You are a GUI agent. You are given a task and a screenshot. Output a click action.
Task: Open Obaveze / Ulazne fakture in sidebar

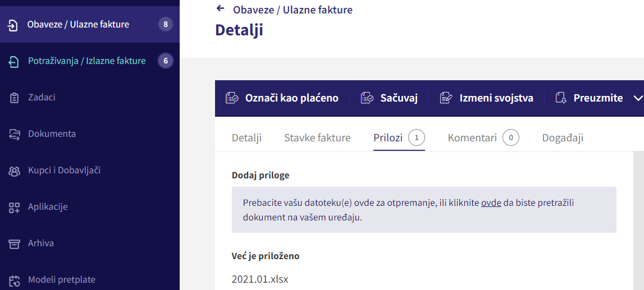click(x=78, y=25)
